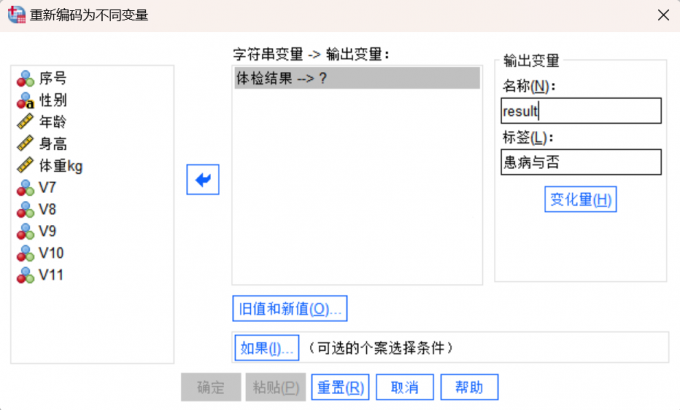The image size is (680, 410).
Task: Click the disabled 粘贴(P) paste button
Action: coord(276,387)
